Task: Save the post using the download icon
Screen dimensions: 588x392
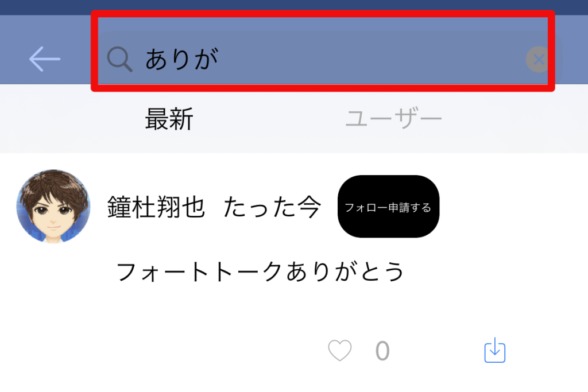Action: click(x=494, y=350)
